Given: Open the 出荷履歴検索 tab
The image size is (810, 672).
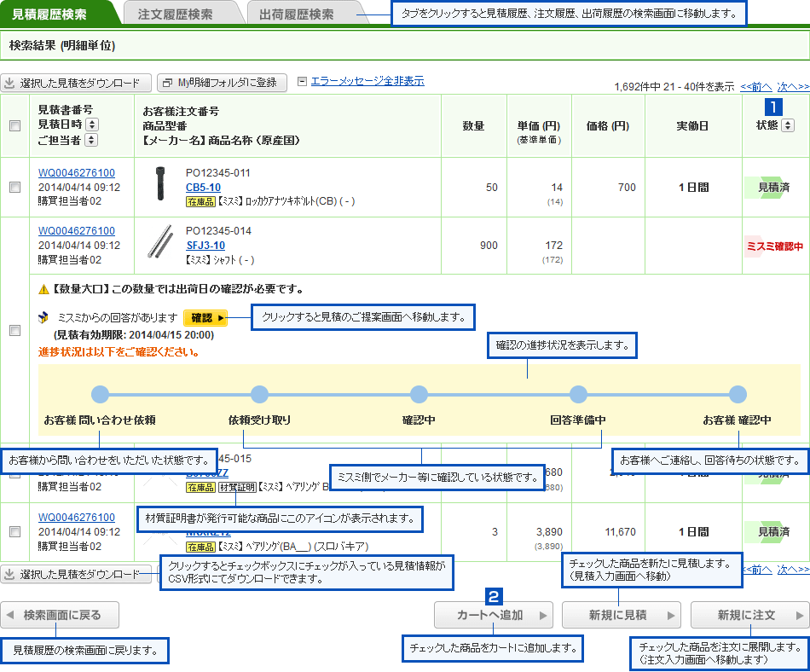Looking at the screenshot, I should click(296, 14).
